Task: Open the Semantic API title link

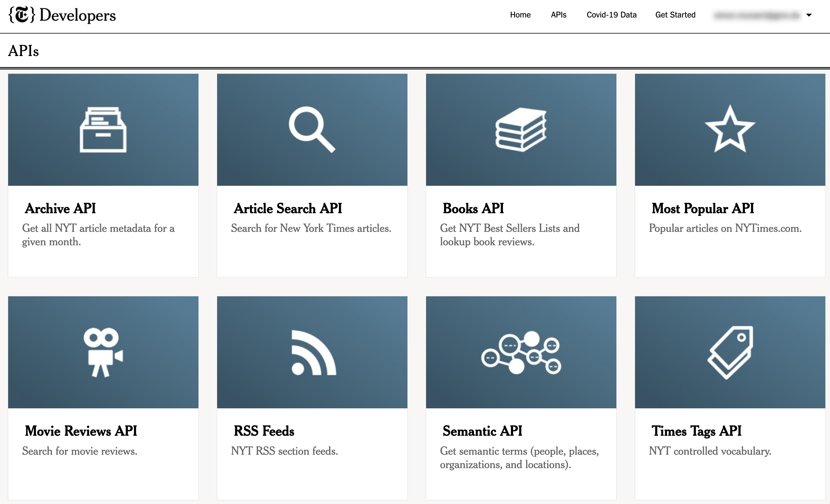Action: click(x=482, y=431)
